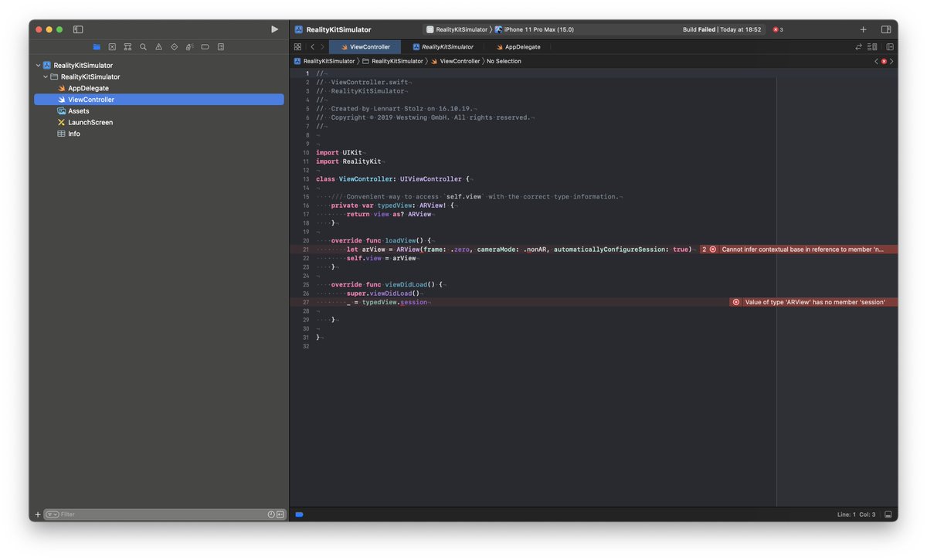The image size is (927, 560).
Task: Click the 'super.viewDidLoad()' line
Action: [382, 294]
